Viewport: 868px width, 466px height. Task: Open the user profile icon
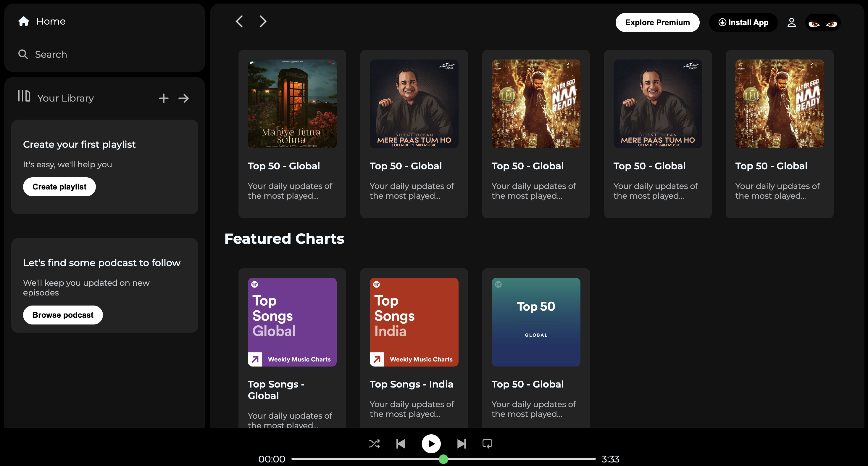pyautogui.click(x=791, y=23)
